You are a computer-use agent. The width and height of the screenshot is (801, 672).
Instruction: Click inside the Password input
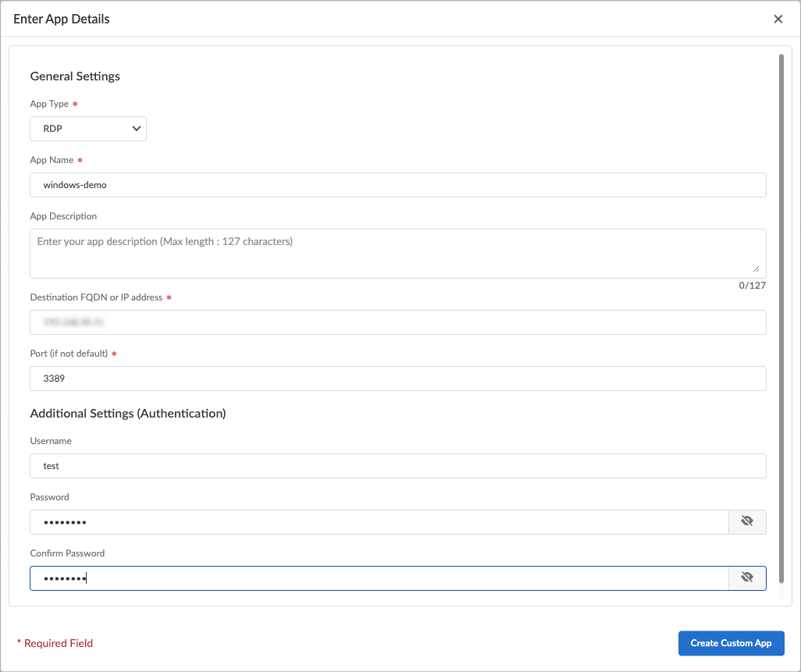[379, 522]
